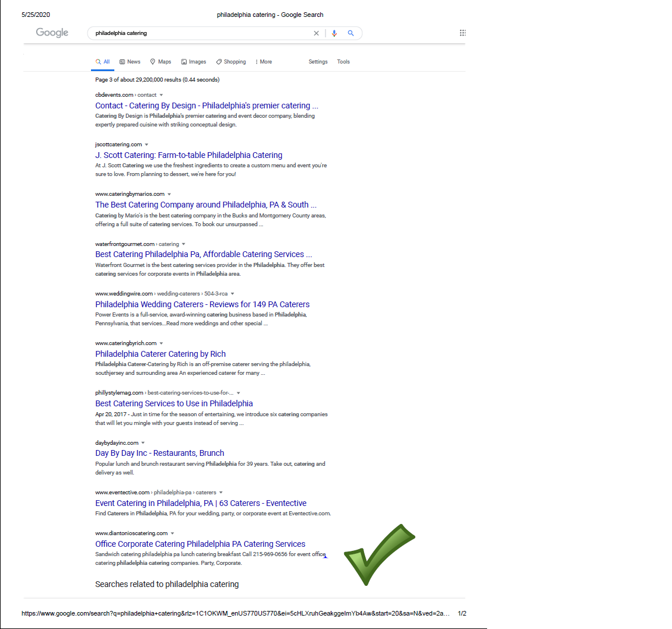Open Office Corporate Catering Philadelphia PA link
672x629 pixels.
(x=200, y=544)
